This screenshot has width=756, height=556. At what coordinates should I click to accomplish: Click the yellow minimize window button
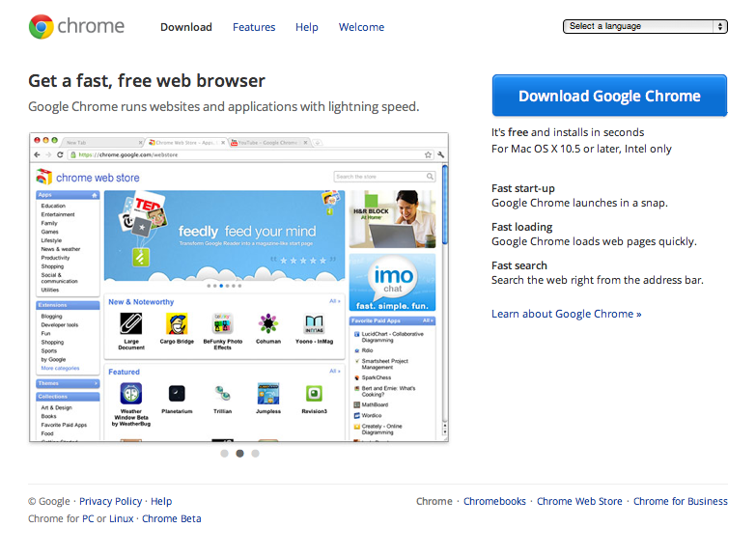click(x=45, y=140)
